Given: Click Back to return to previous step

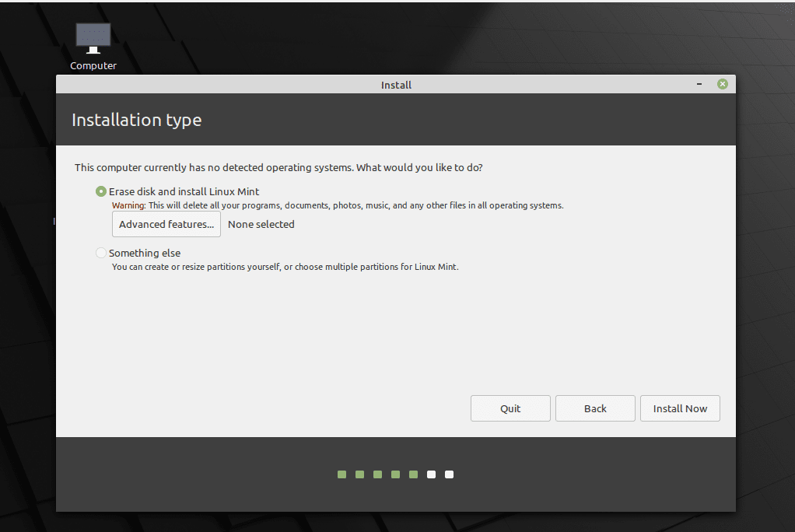Looking at the screenshot, I should (595, 408).
